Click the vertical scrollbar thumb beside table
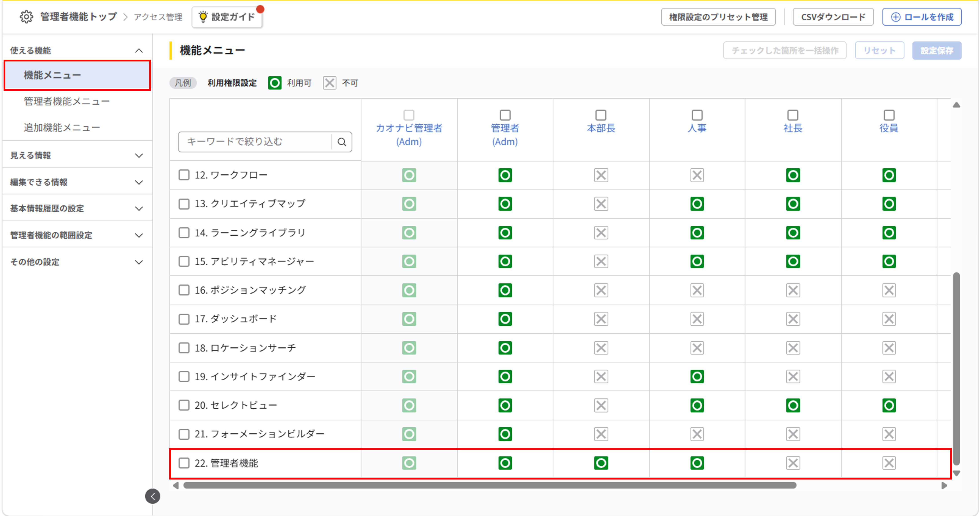 click(956, 368)
